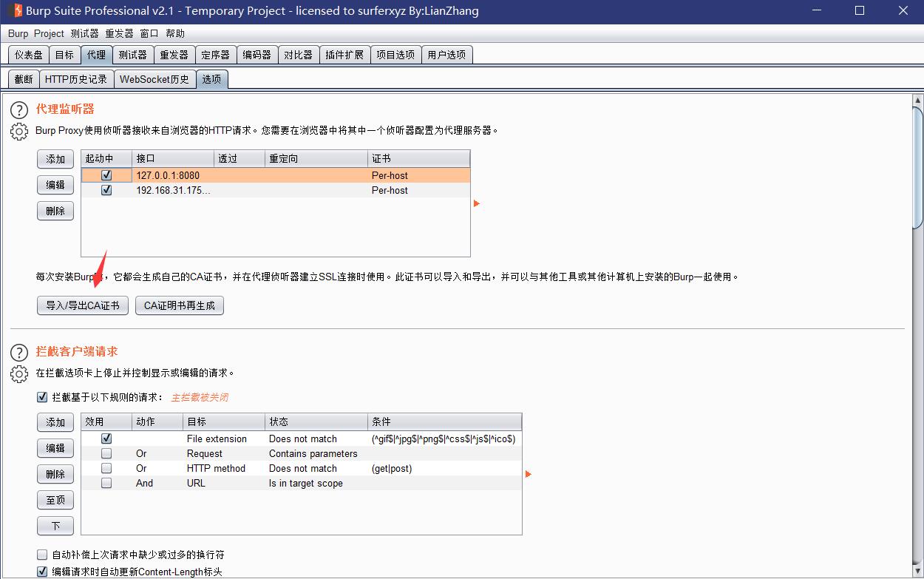Switch to the 用户选项 tab
Screen dimensions: 924x579
pyautogui.click(x=446, y=55)
